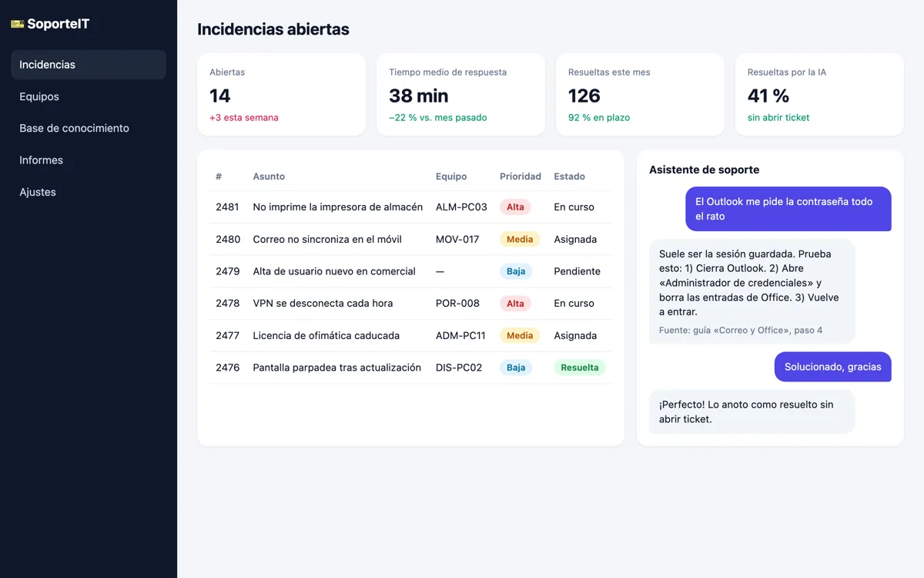Select the Resueltas este mes card
The width and height of the screenshot is (924, 578).
tap(640, 94)
